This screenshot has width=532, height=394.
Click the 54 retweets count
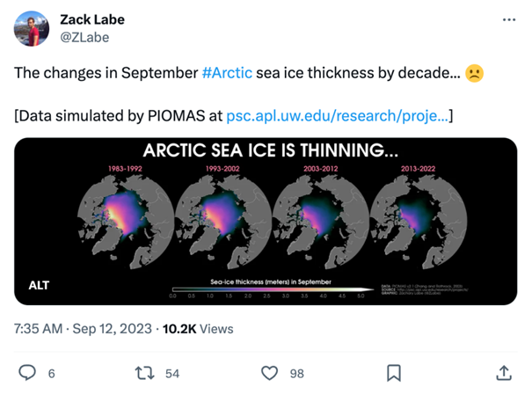click(x=172, y=374)
